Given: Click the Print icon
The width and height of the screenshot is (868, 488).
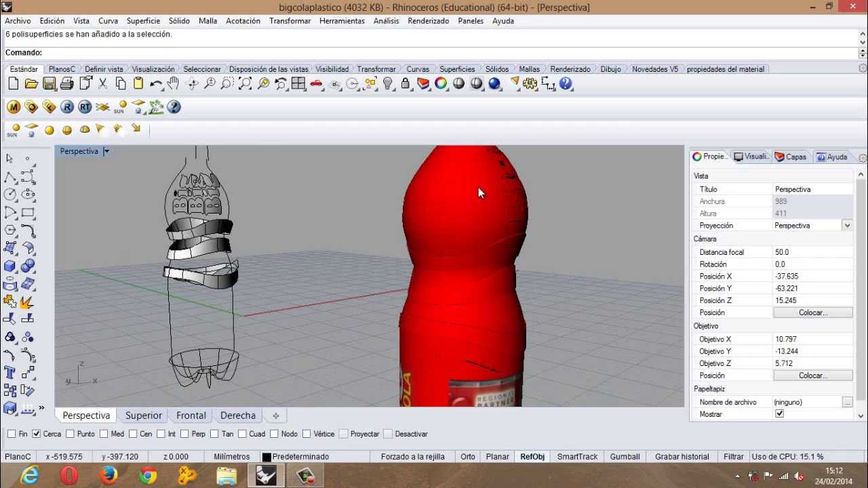Looking at the screenshot, I should click(x=66, y=84).
